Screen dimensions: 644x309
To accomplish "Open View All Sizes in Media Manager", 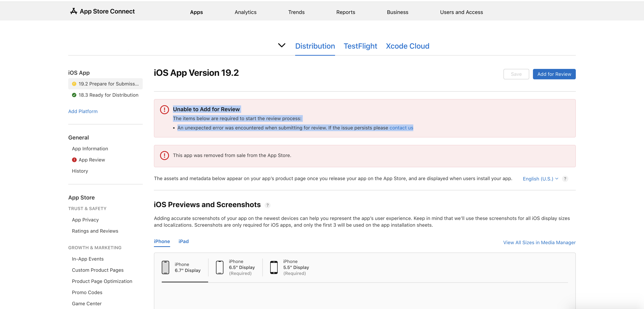I will tap(539, 243).
